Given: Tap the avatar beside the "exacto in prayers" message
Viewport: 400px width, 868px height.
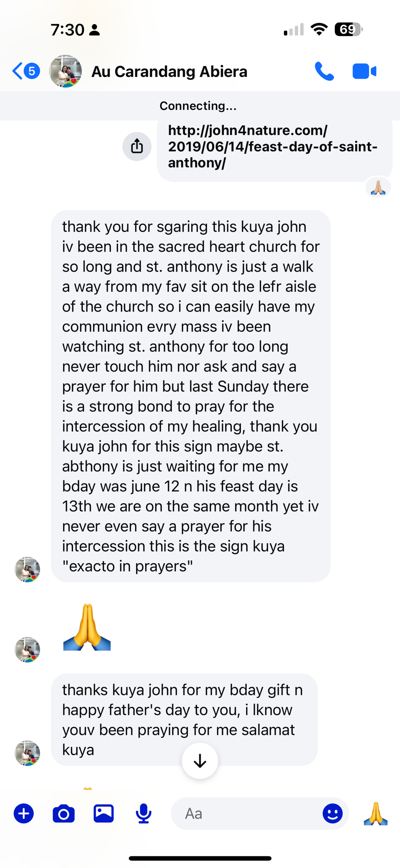Looking at the screenshot, I should click(27, 569).
